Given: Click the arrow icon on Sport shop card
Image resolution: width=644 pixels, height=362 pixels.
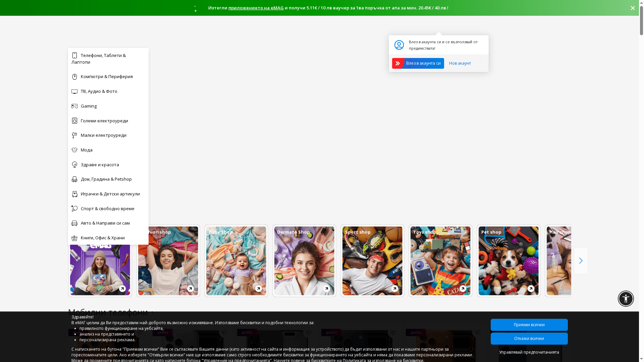Looking at the screenshot, I should (395, 289).
